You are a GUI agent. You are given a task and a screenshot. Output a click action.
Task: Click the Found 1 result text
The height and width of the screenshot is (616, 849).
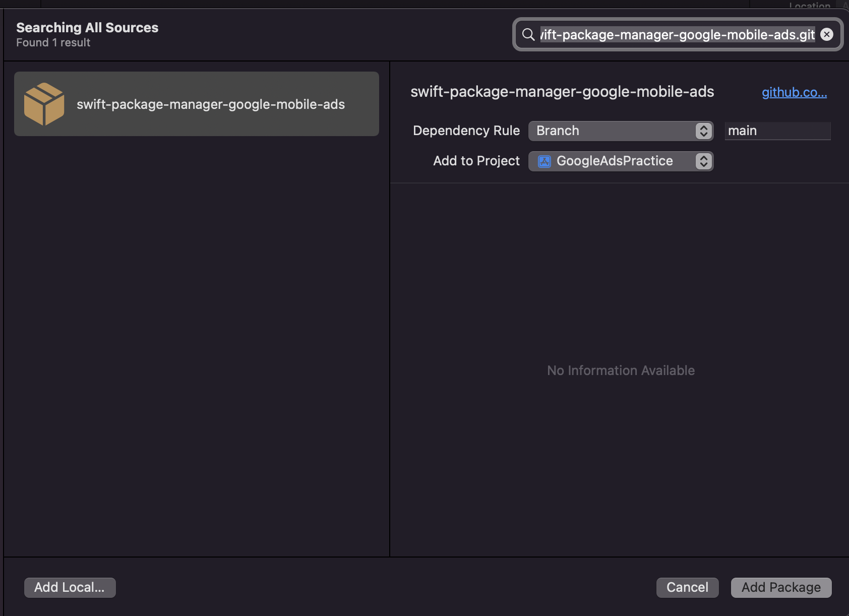tap(53, 43)
